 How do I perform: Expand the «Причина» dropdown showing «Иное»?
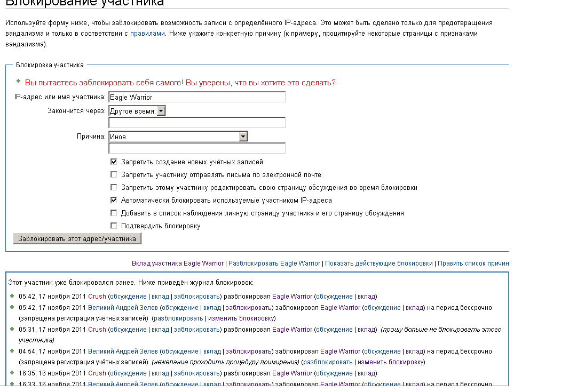(x=178, y=137)
